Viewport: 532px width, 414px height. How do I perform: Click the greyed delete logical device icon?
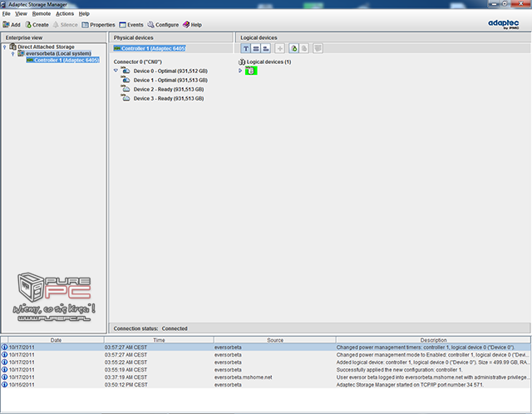(x=304, y=48)
